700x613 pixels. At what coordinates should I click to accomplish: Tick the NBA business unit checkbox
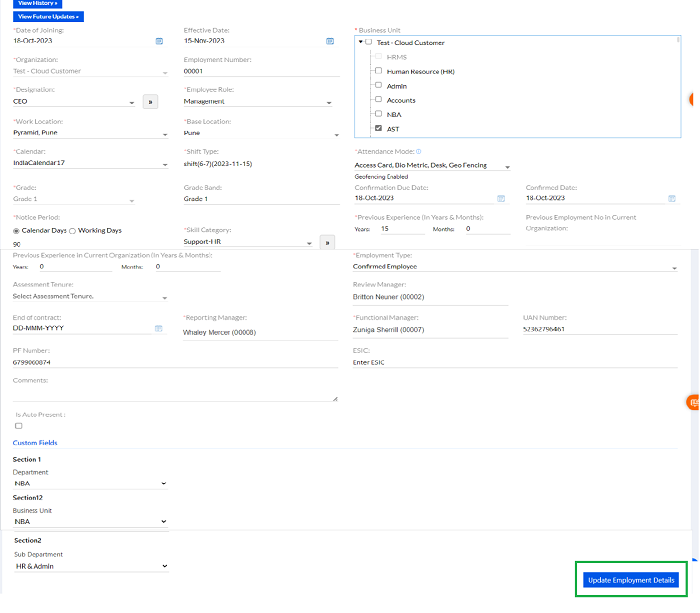pyautogui.click(x=379, y=113)
